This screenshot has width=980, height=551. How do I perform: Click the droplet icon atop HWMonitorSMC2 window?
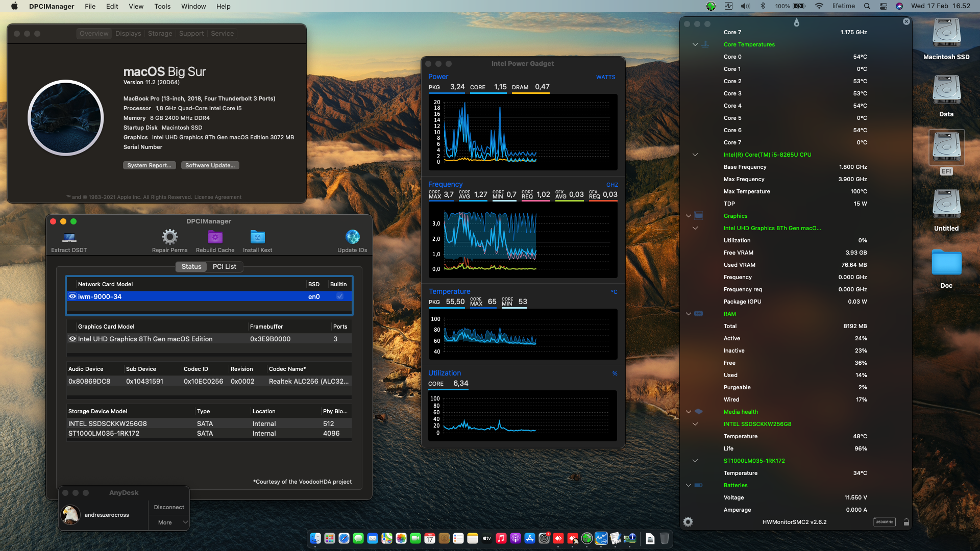(796, 22)
